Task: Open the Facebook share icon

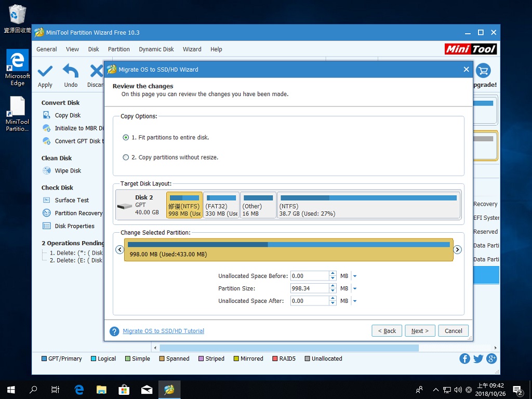Action: (x=464, y=358)
